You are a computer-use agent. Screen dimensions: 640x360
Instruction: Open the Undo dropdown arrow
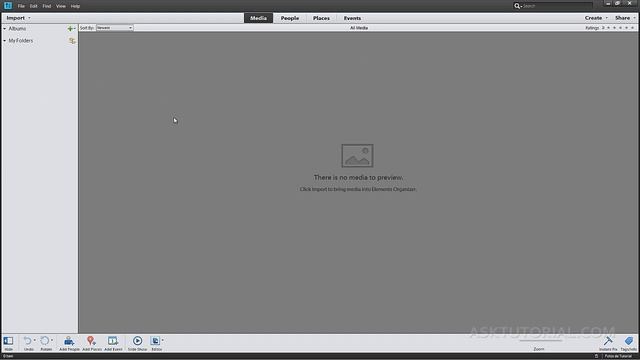click(x=34, y=340)
